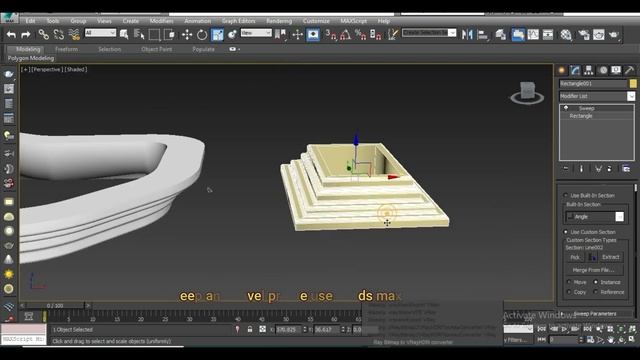640x360 pixels.
Task: Choose the Instance radio option
Action: click(x=596, y=282)
